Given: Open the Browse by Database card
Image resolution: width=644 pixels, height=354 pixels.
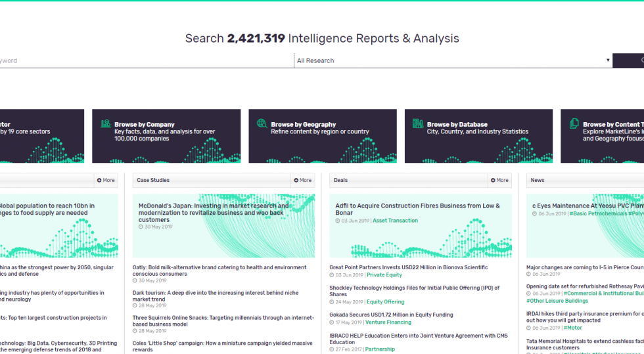Looking at the screenshot, I should (478, 136).
